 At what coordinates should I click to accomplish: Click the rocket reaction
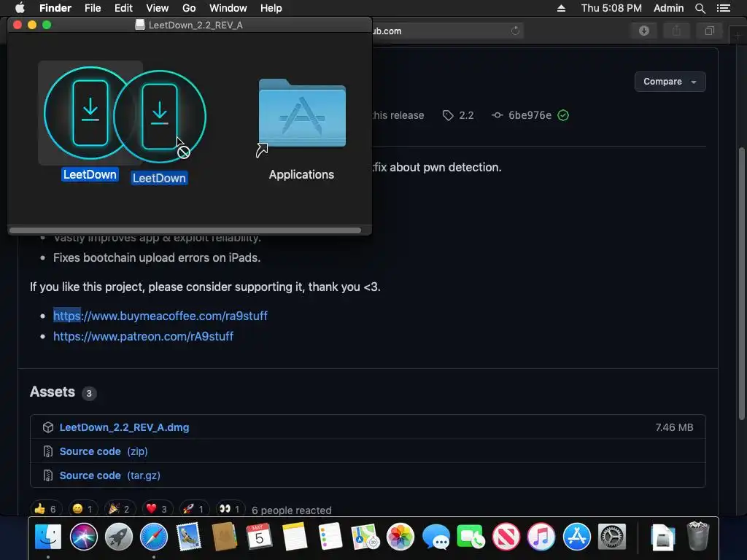coord(194,509)
